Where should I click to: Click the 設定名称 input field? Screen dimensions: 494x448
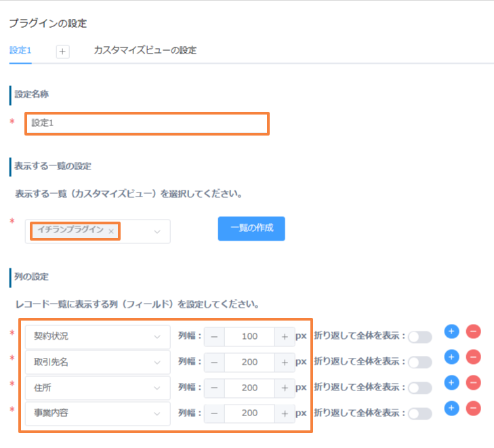click(147, 123)
